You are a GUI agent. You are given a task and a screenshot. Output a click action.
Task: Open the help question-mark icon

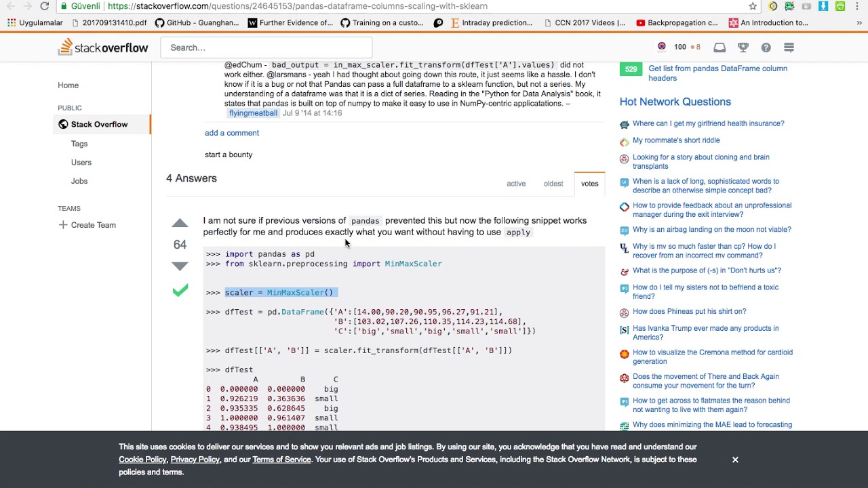[x=766, y=47]
